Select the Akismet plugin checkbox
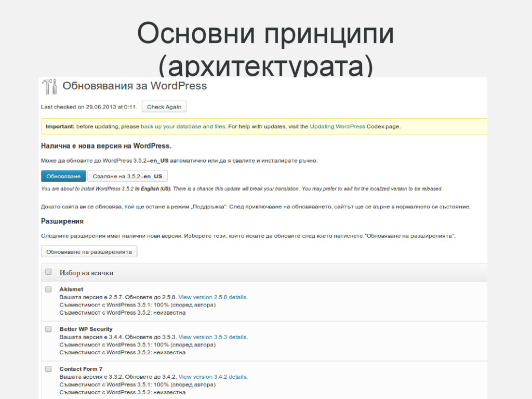 [48, 289]
